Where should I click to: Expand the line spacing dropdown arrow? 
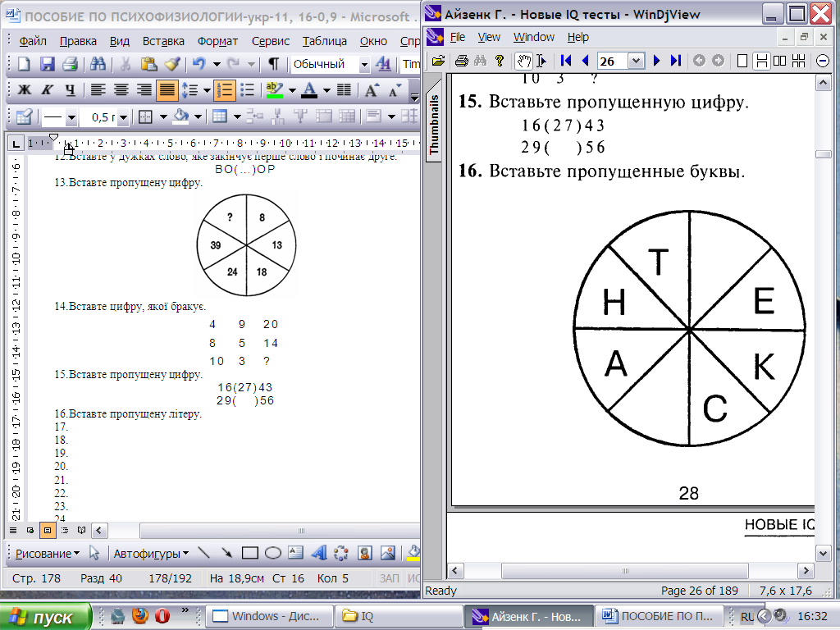tap(206, 90)
